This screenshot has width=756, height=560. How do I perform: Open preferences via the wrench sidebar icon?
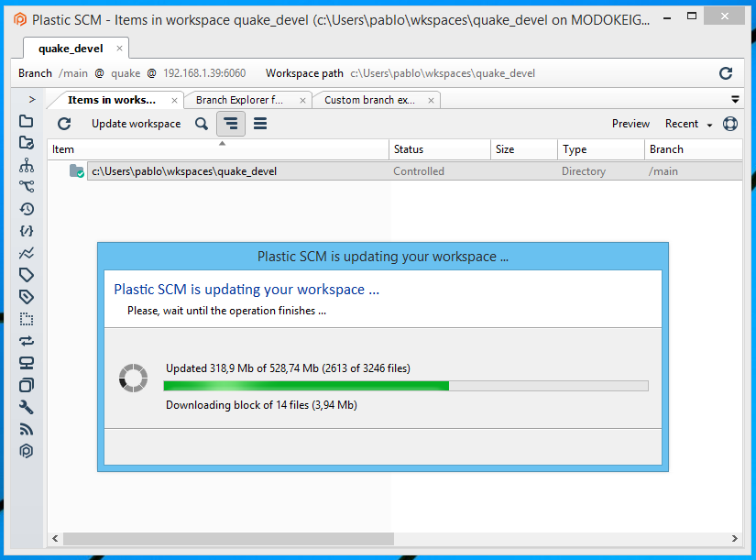pos(26,407)
